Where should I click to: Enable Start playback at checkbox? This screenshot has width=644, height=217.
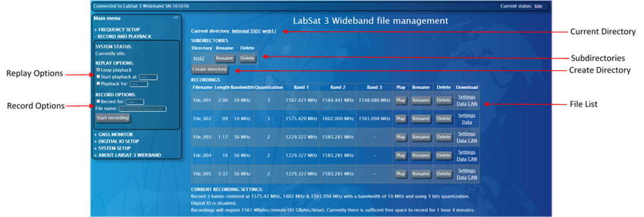pyautogui.click(x=98, y=77)
